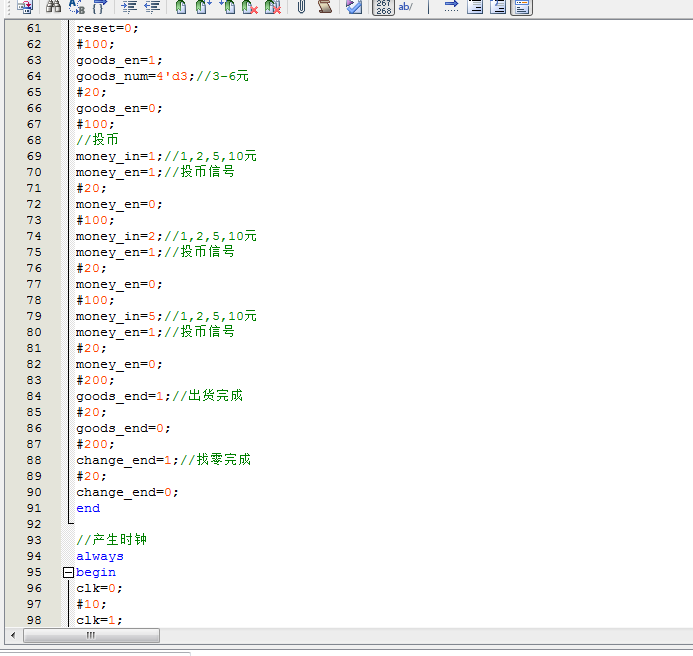Click the scroll-shaped script icon

(324, 7)
